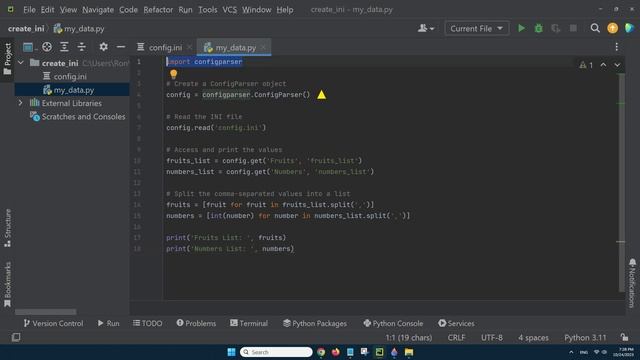Open Windows Start button on taskbar
Image resolution: width=640 pixels, height=360 pixels.
click(x=231, y=352)
